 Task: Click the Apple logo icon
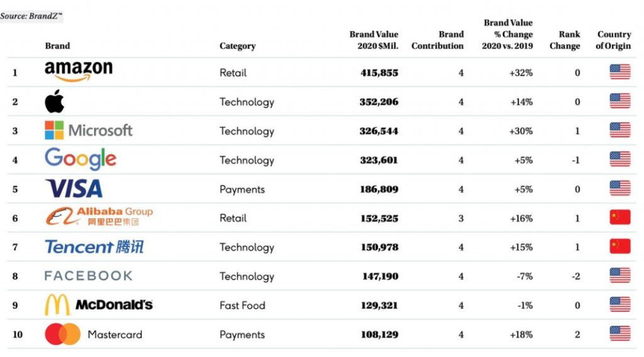[x=55, y=101]
